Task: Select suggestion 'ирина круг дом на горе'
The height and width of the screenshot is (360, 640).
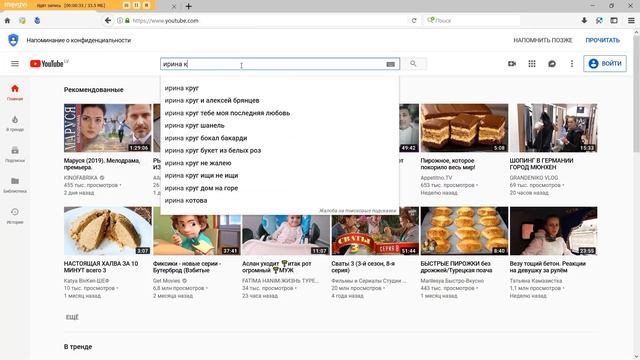Action: [280, 188]
